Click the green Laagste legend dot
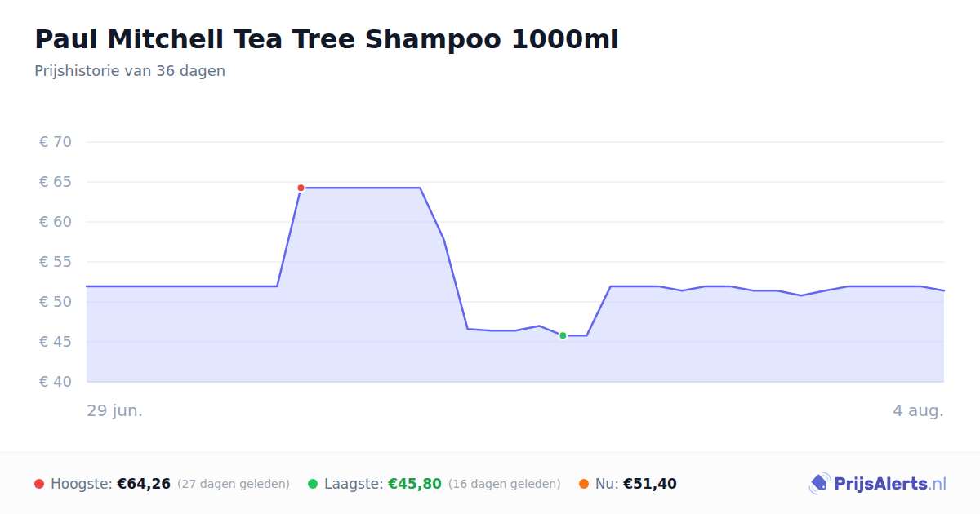 [313, 484]
